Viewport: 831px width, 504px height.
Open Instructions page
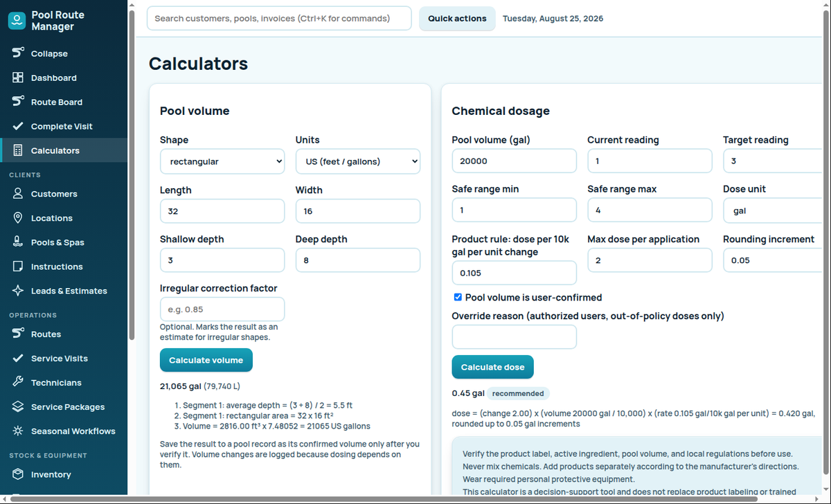(x=64, y=267)
